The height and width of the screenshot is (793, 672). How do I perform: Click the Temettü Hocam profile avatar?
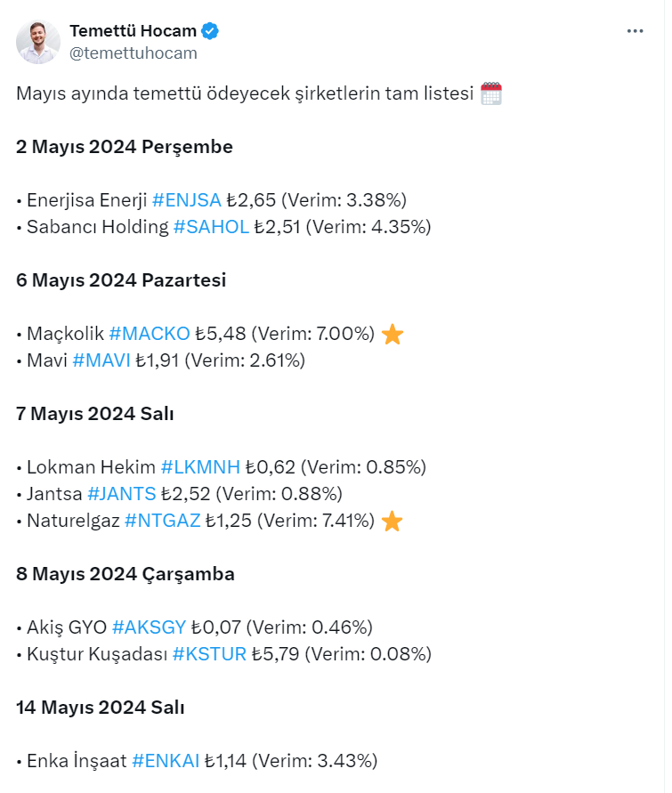[38, 42]
